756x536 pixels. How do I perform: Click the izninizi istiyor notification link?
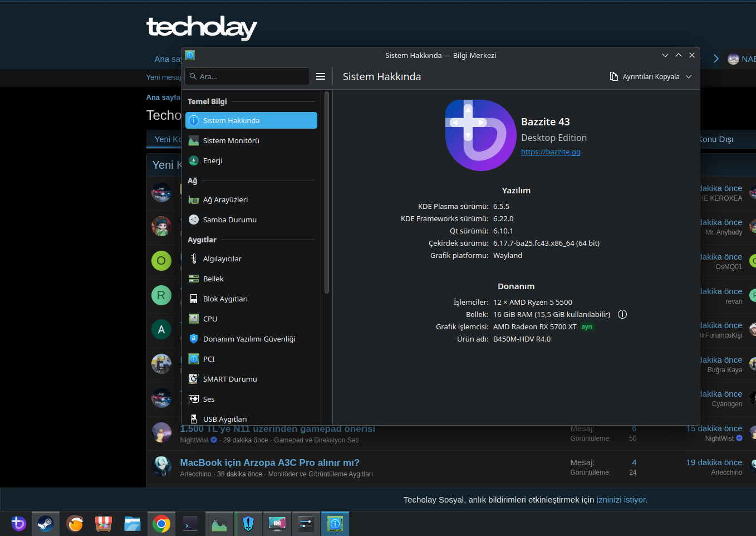pos(621,500)
